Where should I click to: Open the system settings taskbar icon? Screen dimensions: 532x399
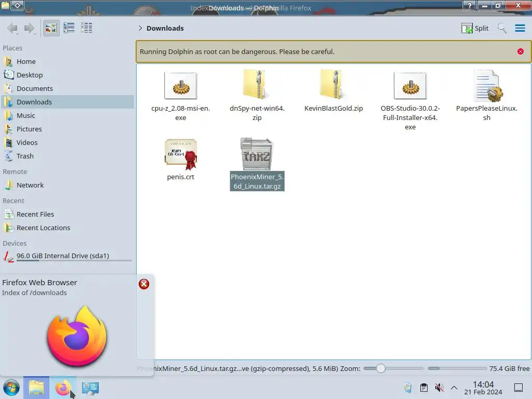(x=90, y=388)
